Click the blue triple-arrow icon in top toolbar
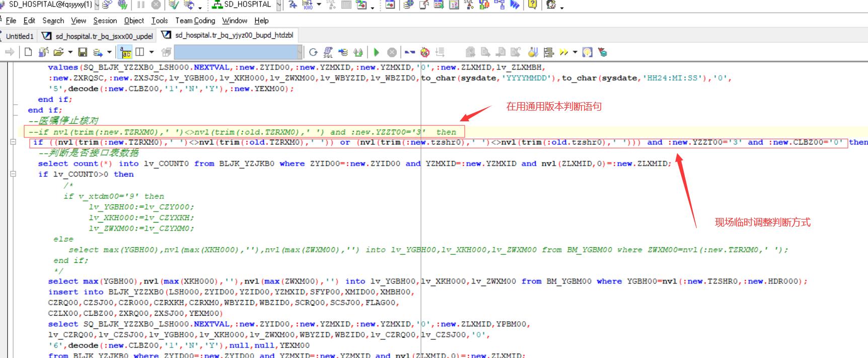 515,5
